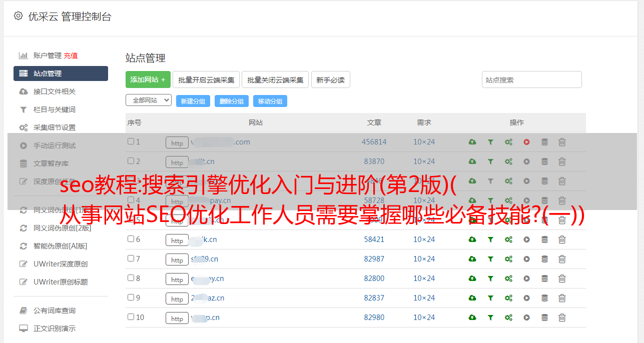Tick the checkbox for site 6

click(131, 239)
